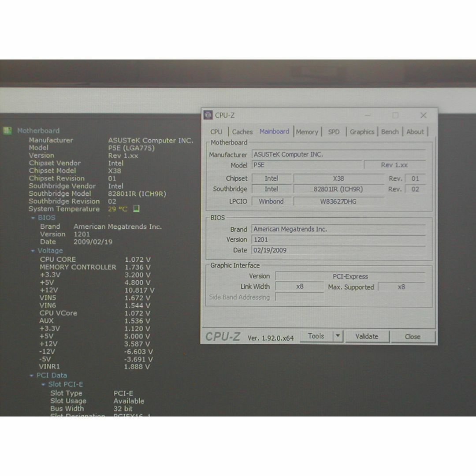Click the '-3.691 V' voltage value
Screen dimensions: 476x476
[x=138, y=360]
